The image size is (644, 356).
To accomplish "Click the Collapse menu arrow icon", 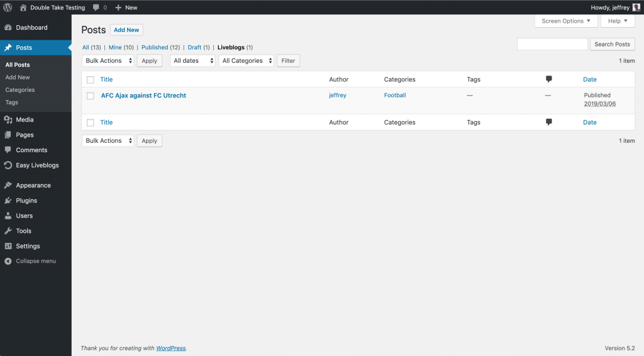I will click(8, 261).
